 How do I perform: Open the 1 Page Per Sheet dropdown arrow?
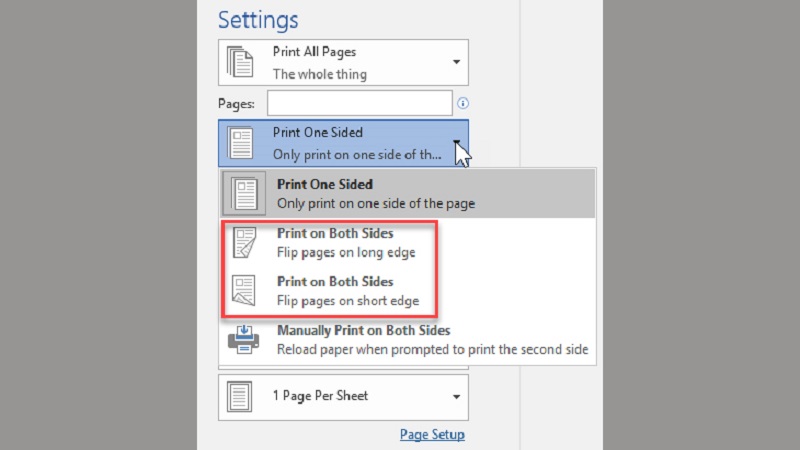(456, 396)
